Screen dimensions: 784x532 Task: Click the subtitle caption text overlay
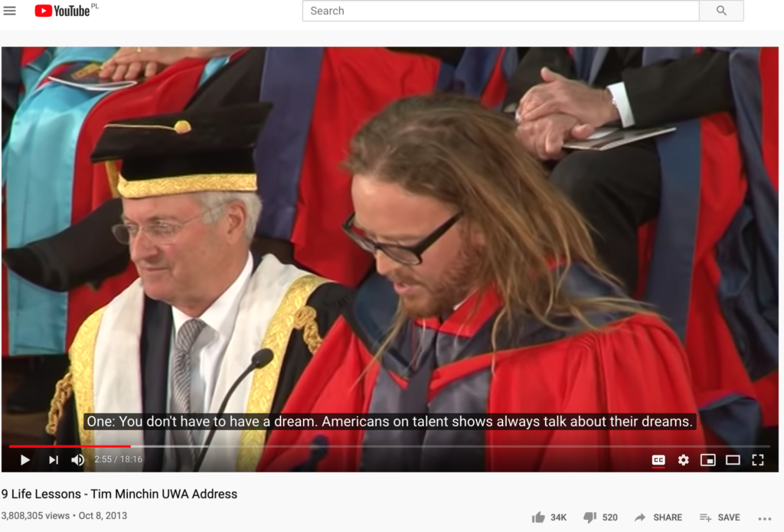[x=390, y=421]
